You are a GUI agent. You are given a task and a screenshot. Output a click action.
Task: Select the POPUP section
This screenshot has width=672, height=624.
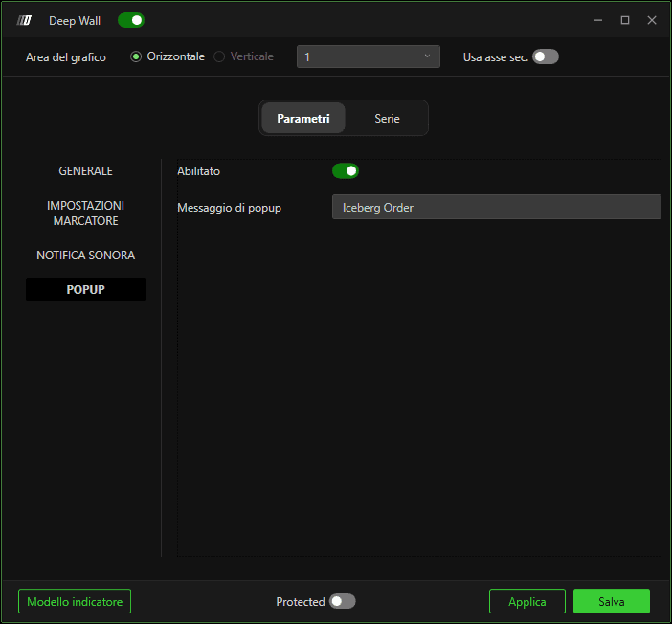tap(86, 289)
